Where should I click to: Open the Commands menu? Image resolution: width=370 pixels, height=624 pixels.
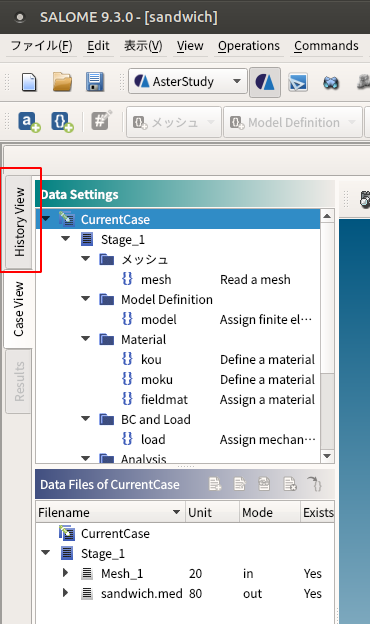[326, 46]
